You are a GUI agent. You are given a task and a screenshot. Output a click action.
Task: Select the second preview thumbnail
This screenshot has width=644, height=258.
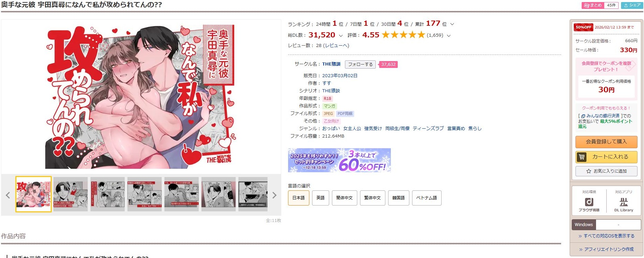click(71, 194)
